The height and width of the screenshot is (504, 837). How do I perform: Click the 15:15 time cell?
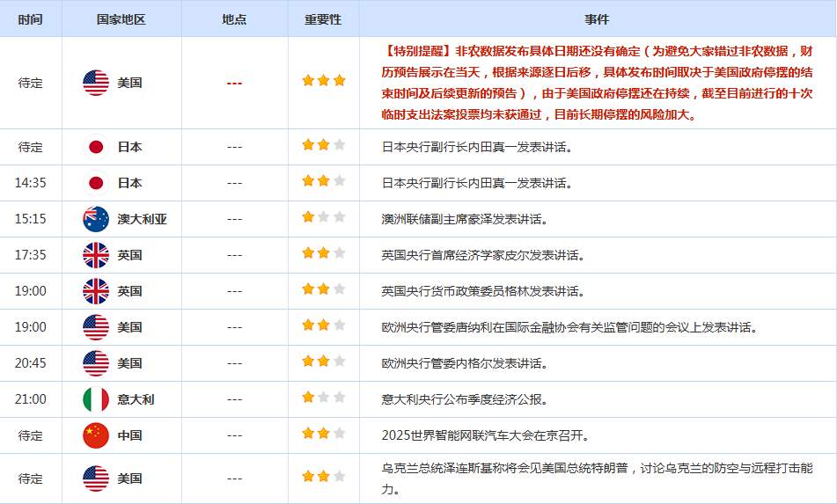click(31, 219)
